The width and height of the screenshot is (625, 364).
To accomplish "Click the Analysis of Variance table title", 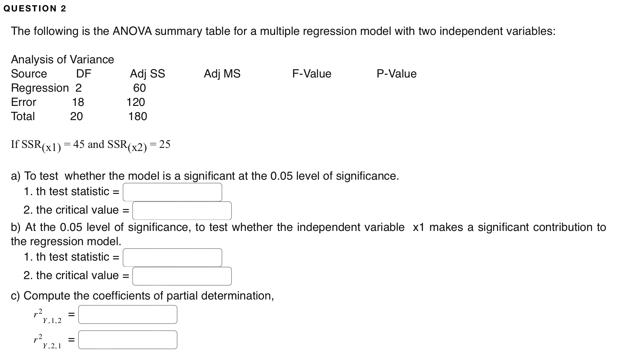I will [62, 59].
